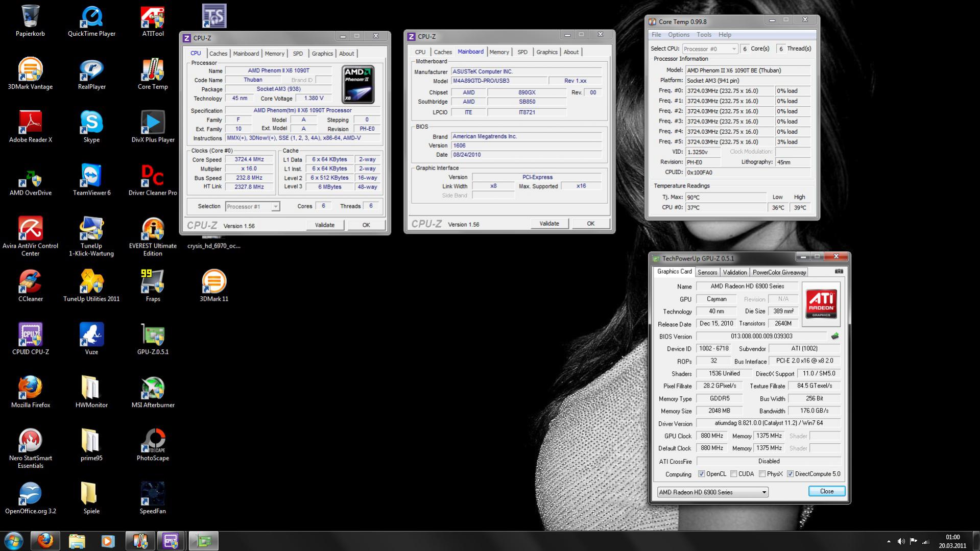The width and height of the screenshot is (980, 551).
Task: Launch Skype desktop shortcut
Action: point(91,127)
